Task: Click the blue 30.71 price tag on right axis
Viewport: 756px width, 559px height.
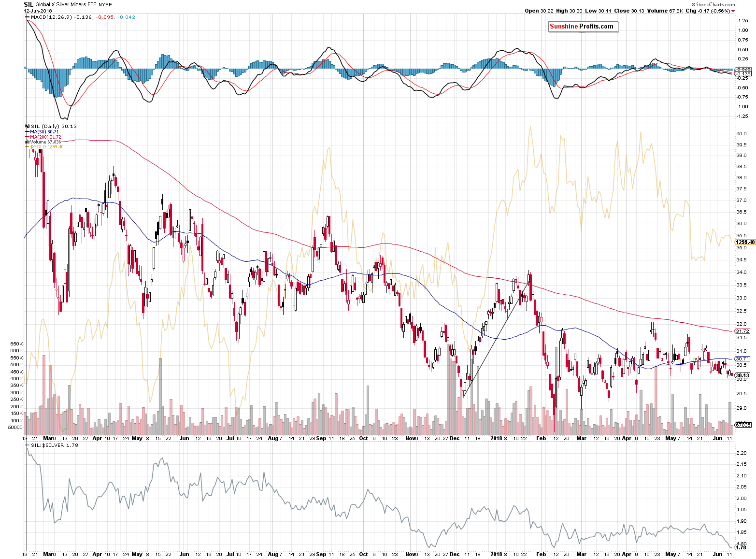Action: [x=742, y=358]
